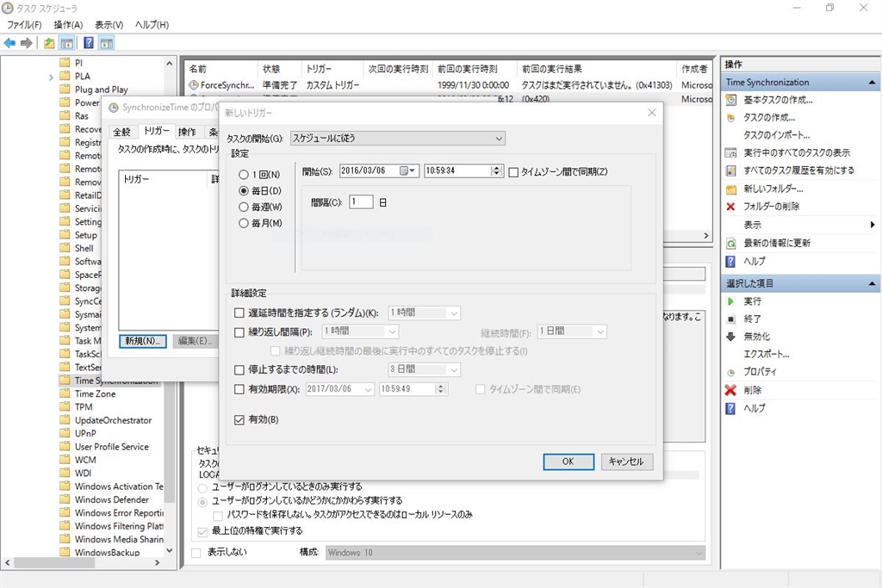The image size is (882, 588).
Task: Collapse the 選択した項目 actions section
Action: (x=872, y=284)
